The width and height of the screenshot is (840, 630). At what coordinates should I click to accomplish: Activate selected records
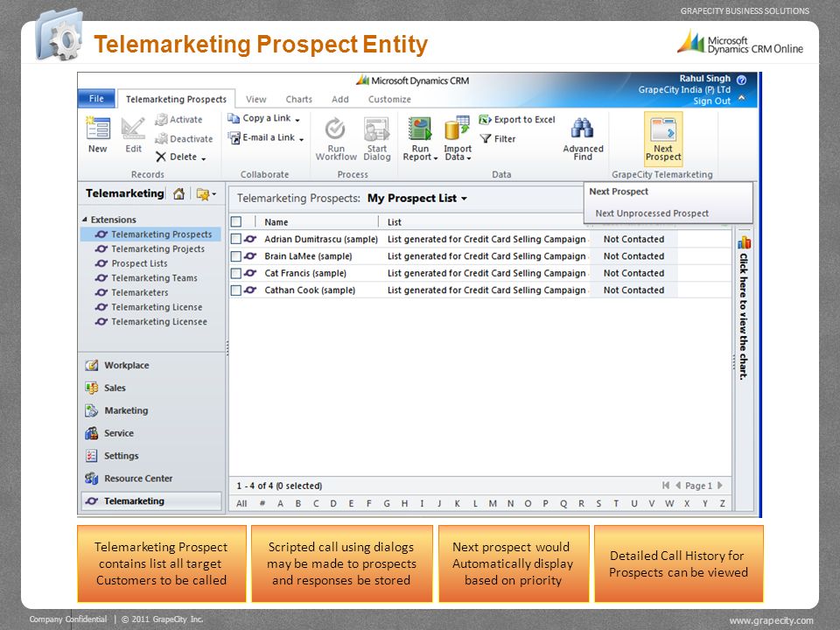click(x=178, y=120)
